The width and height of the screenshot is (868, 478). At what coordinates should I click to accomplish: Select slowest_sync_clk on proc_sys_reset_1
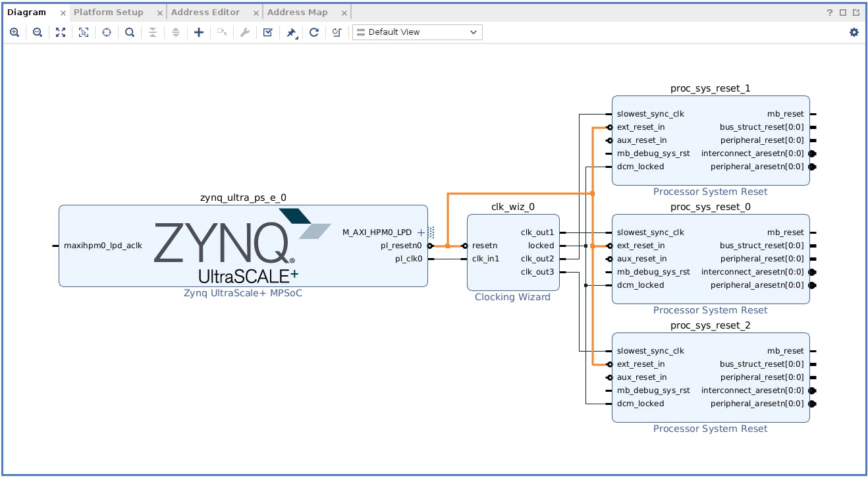(651, 114)
